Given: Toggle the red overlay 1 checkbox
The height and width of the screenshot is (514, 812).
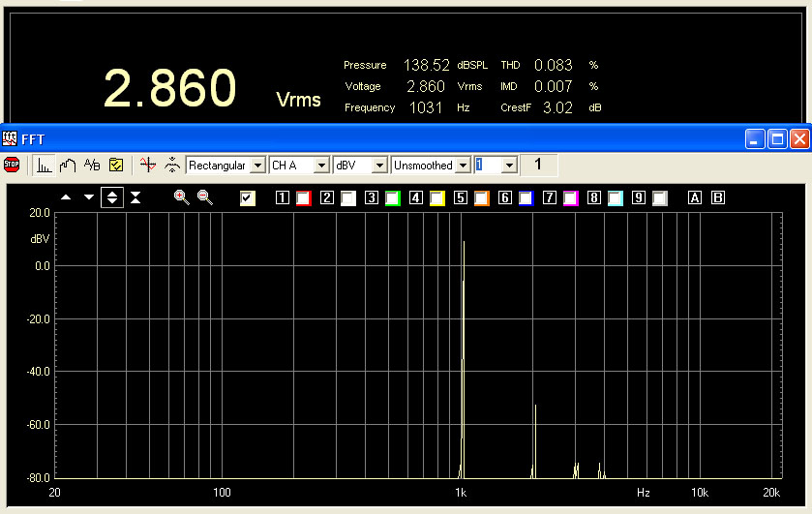Looking at the screenshot, I should pos(303,198).
